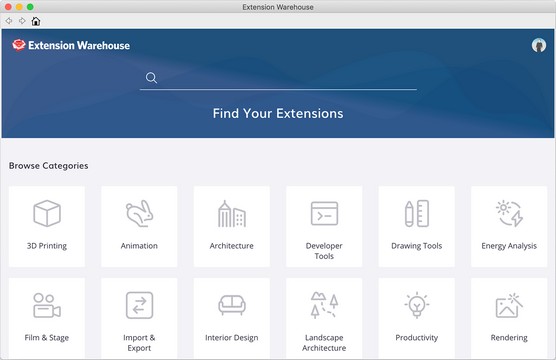Minimize the window with yellow button
The image size is (556, 360).
click(19, 7)
